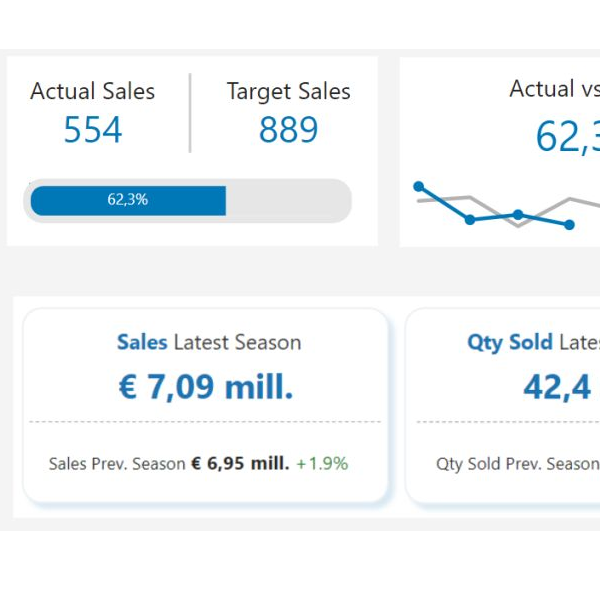Click the third blue line chart marker
This screenshot has height=600, width=600.
(x=518, y=215)
